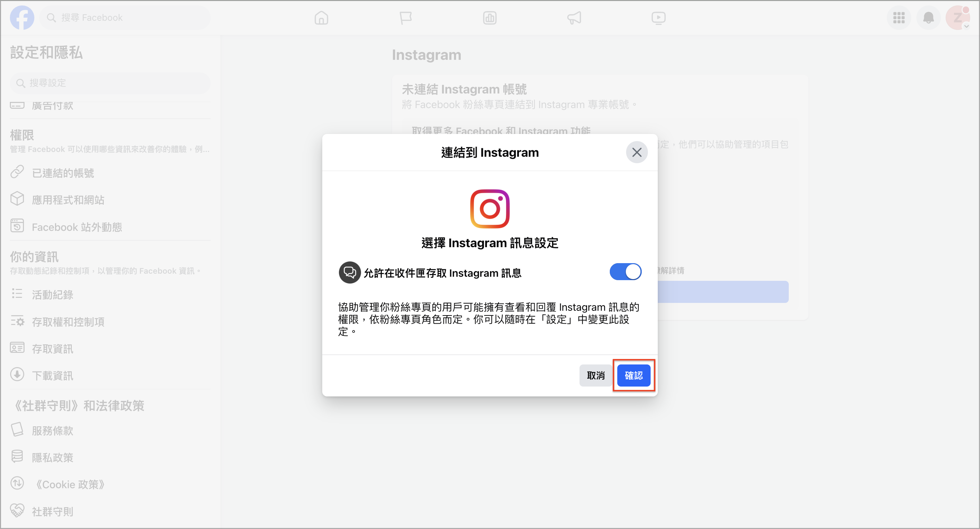Close the 連結到 Instagram dialog
This screenshot has width=980, height=529.
pyautogui.click(x=636, y=152)
